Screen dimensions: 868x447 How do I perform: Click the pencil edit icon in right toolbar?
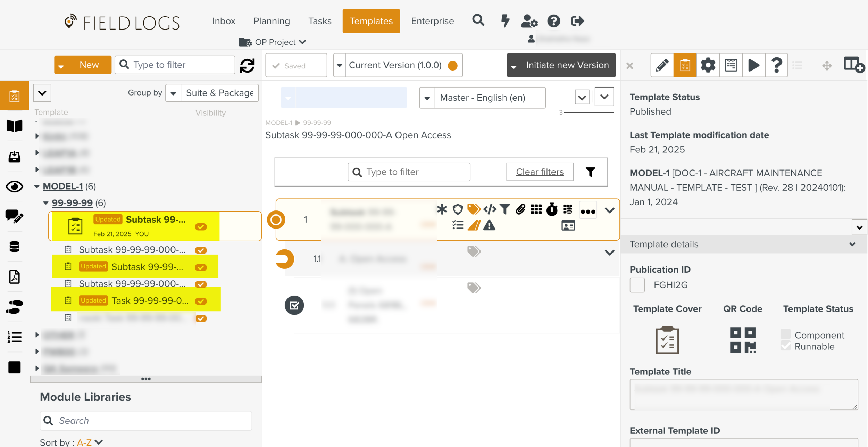click(662, 65)
